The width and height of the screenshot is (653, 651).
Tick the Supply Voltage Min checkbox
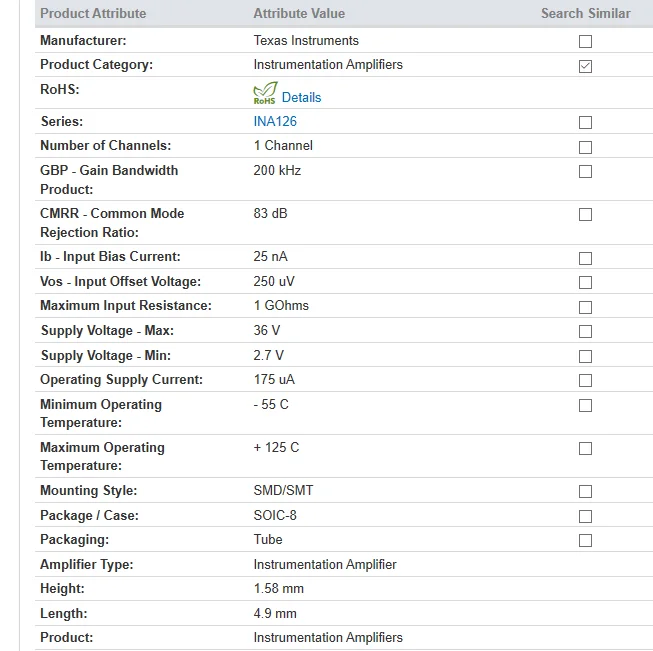pyautogui.click(x=585, y=357)
